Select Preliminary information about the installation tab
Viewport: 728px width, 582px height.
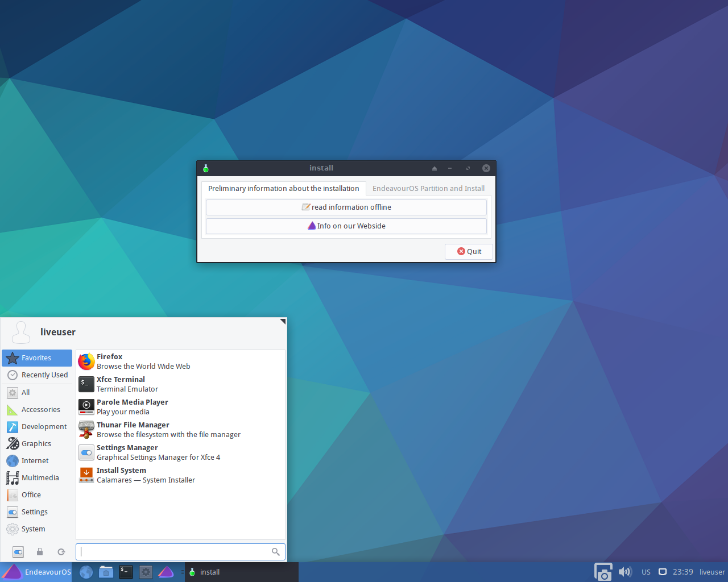coord(283,188)
